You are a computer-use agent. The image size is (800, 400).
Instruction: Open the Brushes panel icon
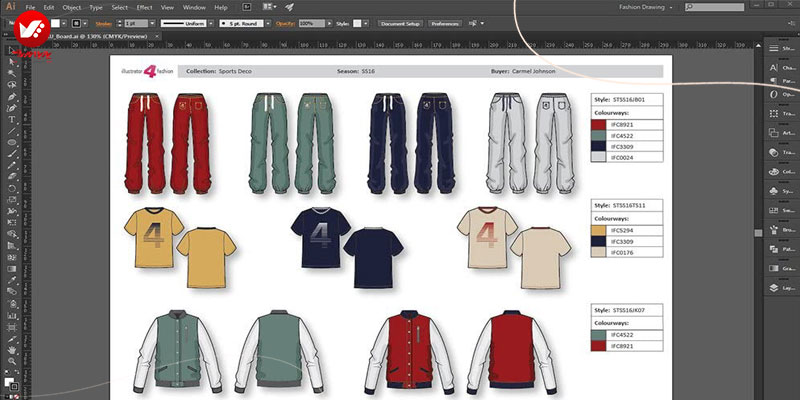[774, 230]
